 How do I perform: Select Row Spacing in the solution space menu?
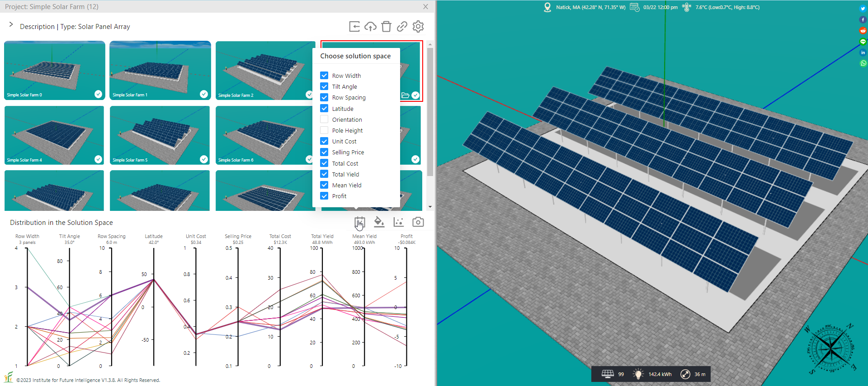[x=324, y=97]
